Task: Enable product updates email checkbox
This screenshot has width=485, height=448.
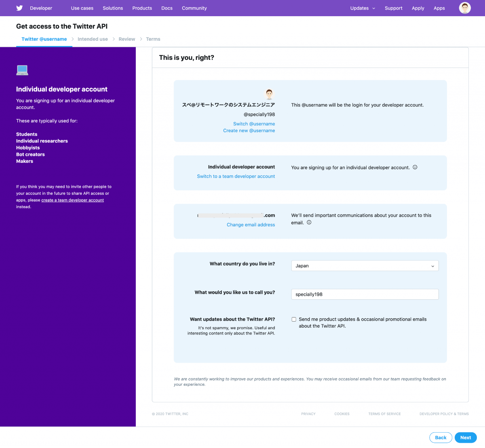Action: (294, 319)
